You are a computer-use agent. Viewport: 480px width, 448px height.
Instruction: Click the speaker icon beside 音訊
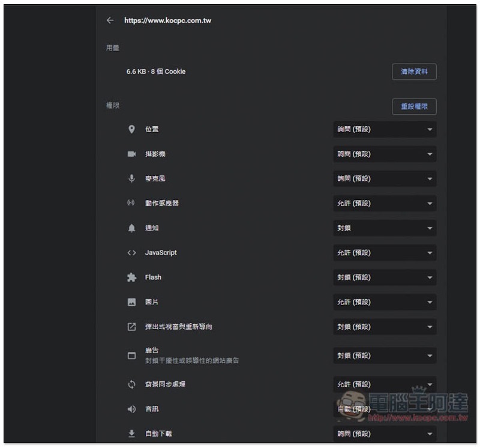pyautogui.click(x=131, y=409)
